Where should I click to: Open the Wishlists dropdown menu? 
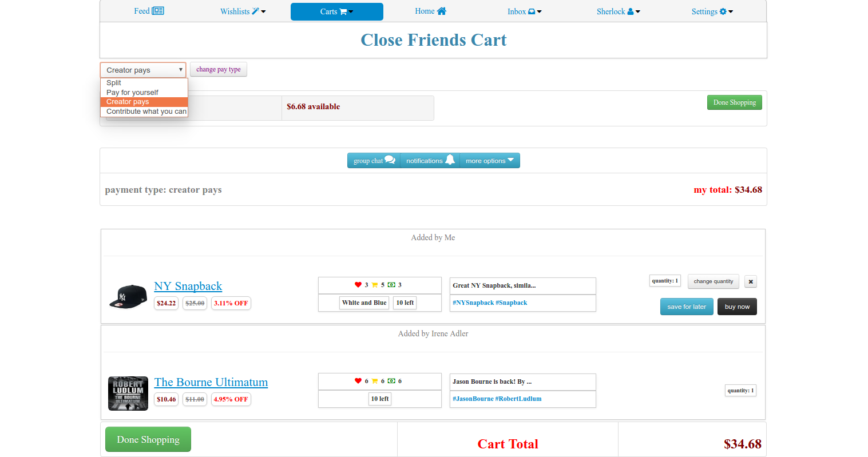click(243, 11)
